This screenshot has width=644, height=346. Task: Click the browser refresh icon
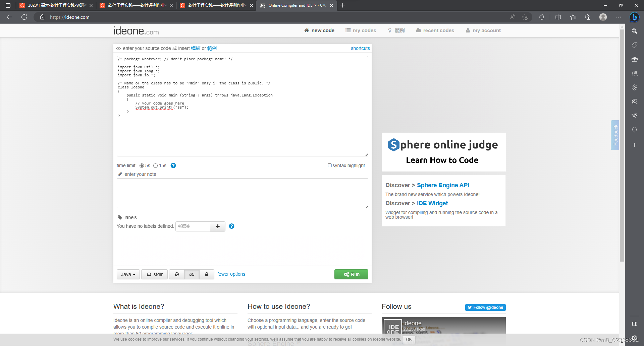point(24,17)
